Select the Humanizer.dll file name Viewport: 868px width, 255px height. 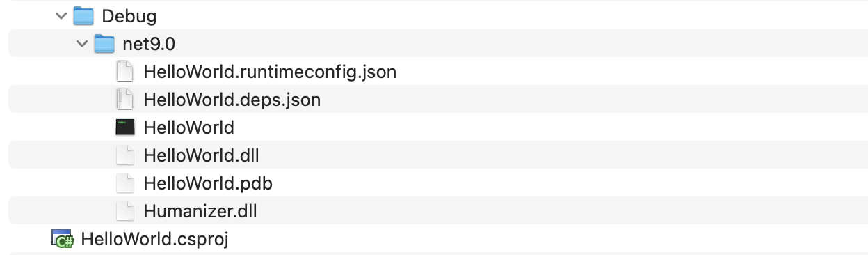coord(200,211)
